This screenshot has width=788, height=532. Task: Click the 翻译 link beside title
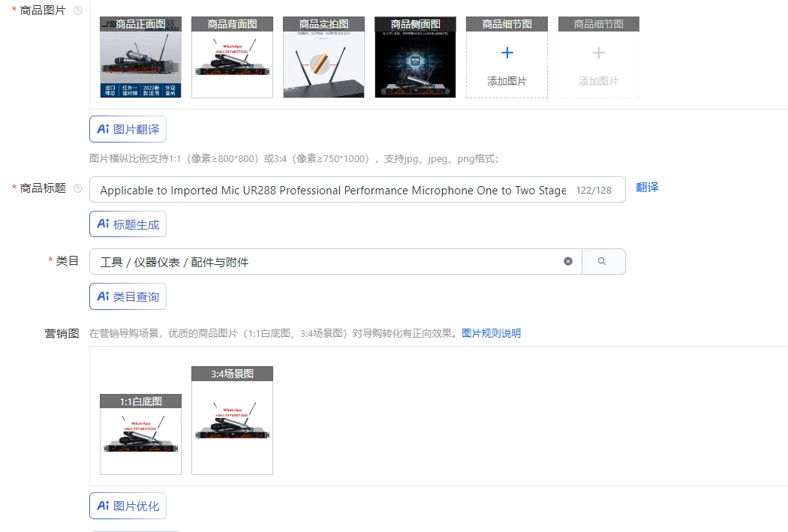[647, 188]
